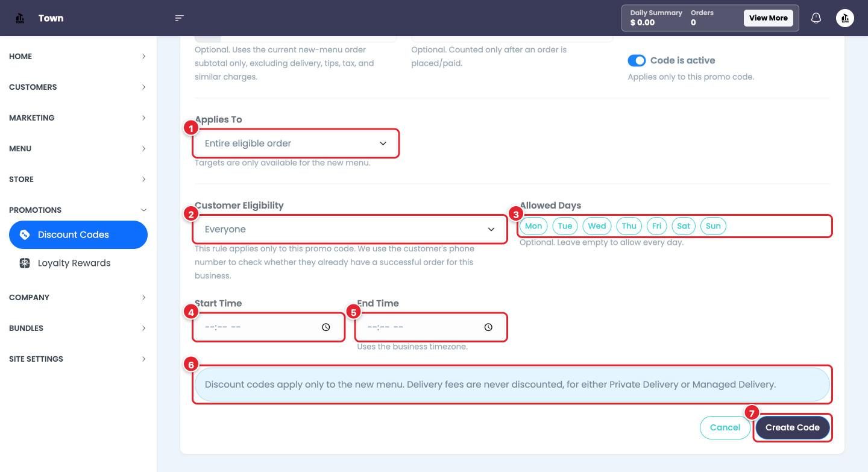Toggle the Code is active switch
The width and height of the screenshot is (868, 472).
pyautogui.click(x=637, y=60)
